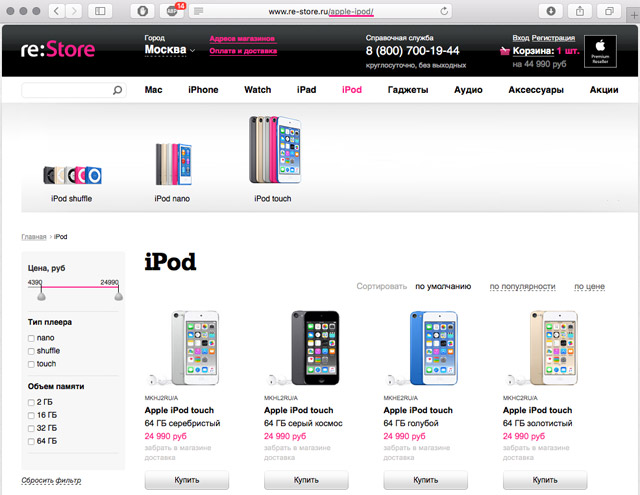640x495 pixels.
Task: Check the shuffle player type filter
Action: point(31,351)
